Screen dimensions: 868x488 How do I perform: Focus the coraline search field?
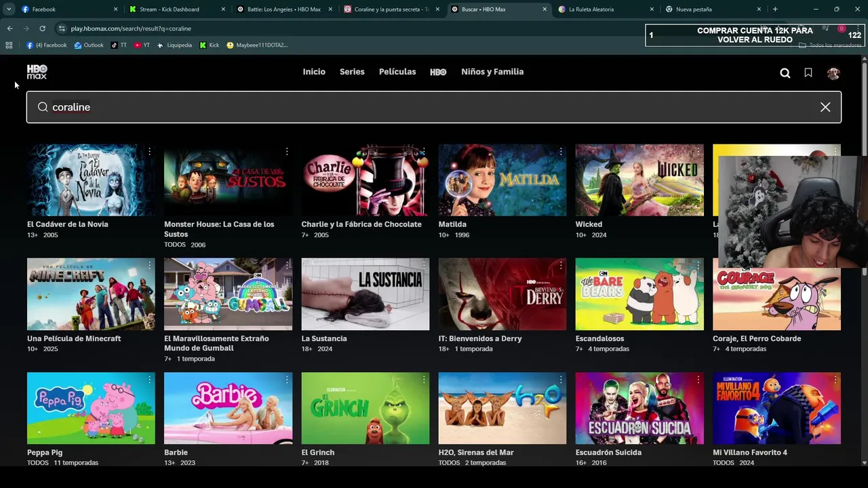pos(434,107)
